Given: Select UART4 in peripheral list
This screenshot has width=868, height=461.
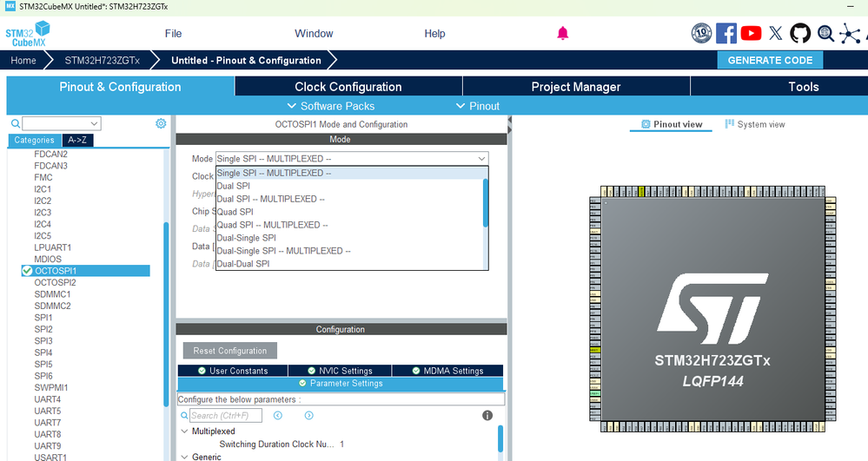Looking at the screenshot, I should point(48,399).
